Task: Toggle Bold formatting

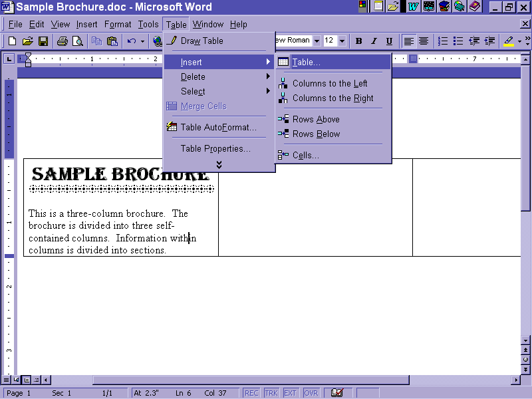Action: tap(359, 41)
